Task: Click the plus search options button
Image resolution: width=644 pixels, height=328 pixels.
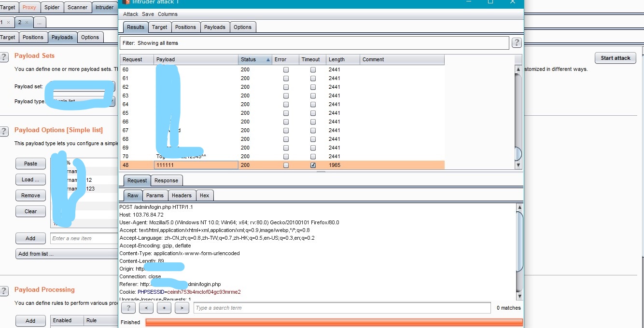Action: pos(164,308)
